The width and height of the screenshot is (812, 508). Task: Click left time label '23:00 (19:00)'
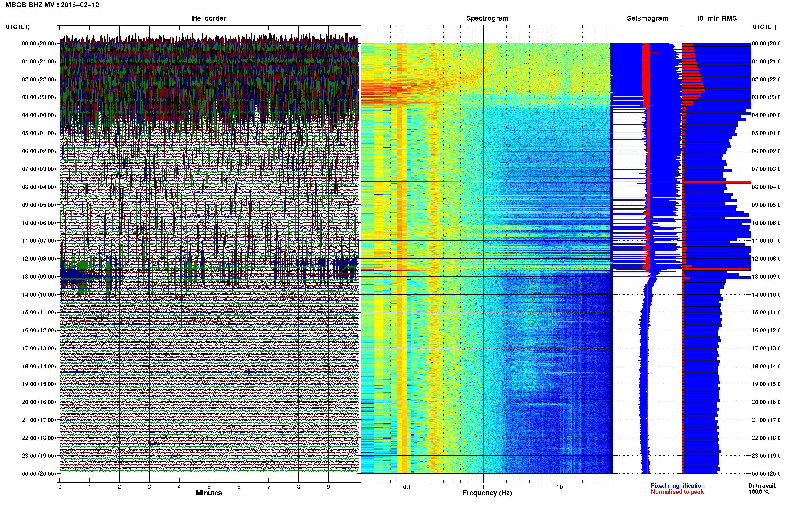tap(39, 456)
